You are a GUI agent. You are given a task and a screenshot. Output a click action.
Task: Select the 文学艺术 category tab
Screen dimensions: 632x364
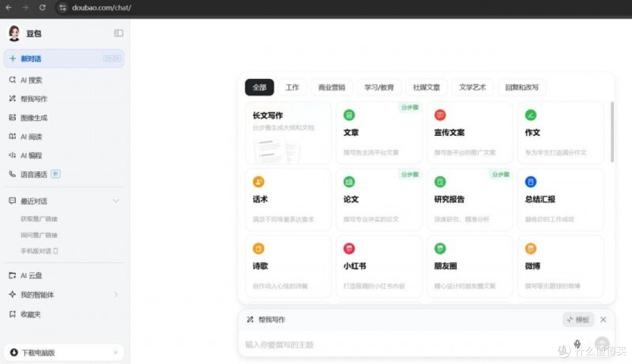pos(472,87)
